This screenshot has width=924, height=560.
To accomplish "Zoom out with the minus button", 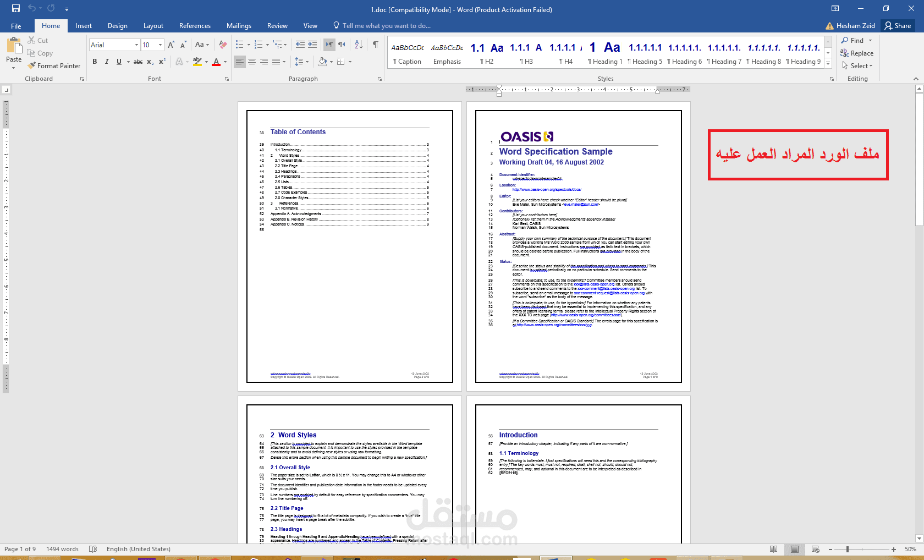I will [831, 550].
